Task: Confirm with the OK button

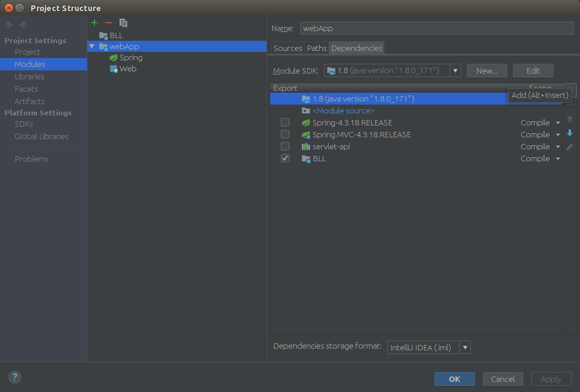Action: [x=455, y=379]
